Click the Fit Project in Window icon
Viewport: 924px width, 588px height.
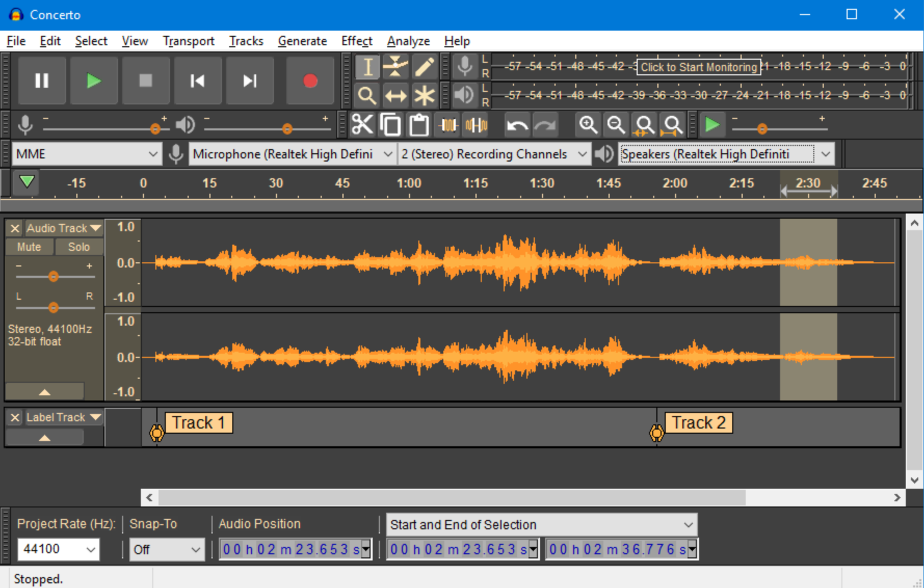point(672,125)
